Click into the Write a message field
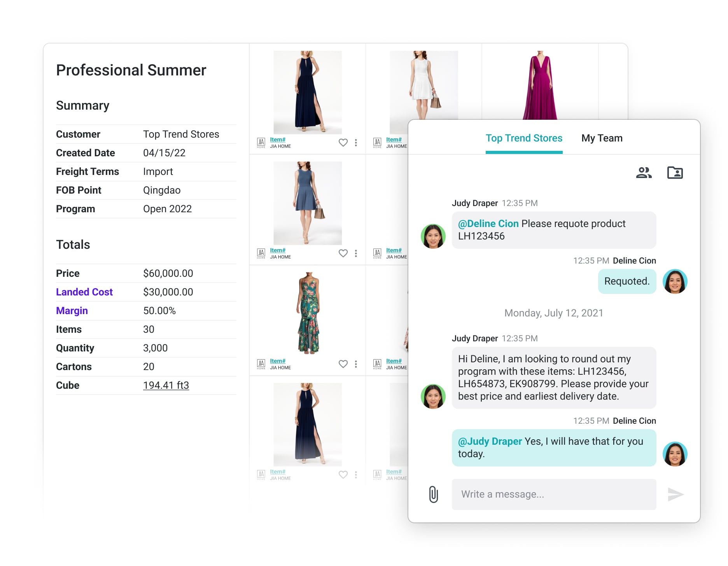 pos(554,494)
